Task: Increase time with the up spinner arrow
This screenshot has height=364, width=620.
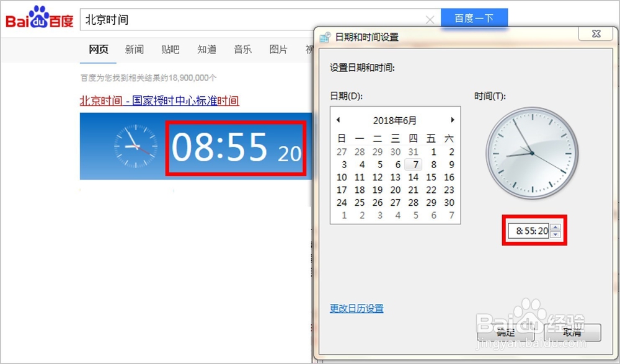Action: pos(556,227)
